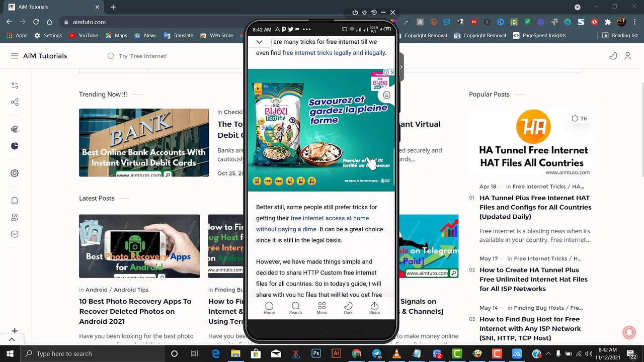
Task: Click the eyedropper extension icon
Action: [x=406, y=22]
